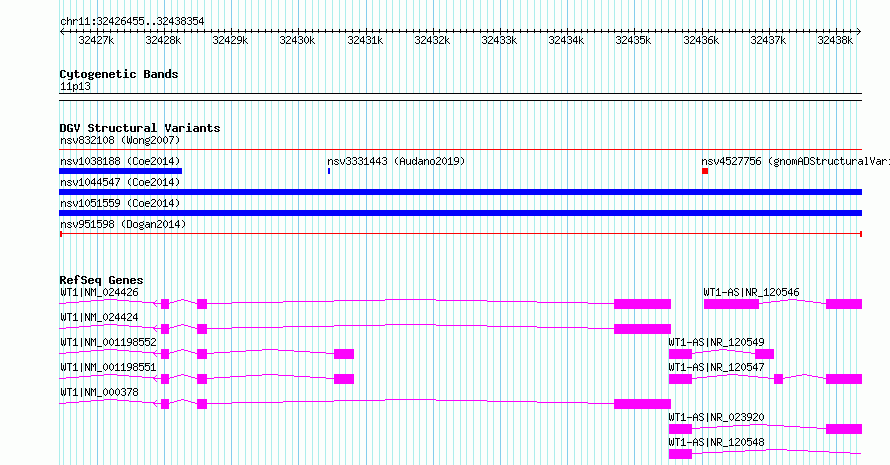Open variant nsv4527756 gnomAD label

[795, 161]
